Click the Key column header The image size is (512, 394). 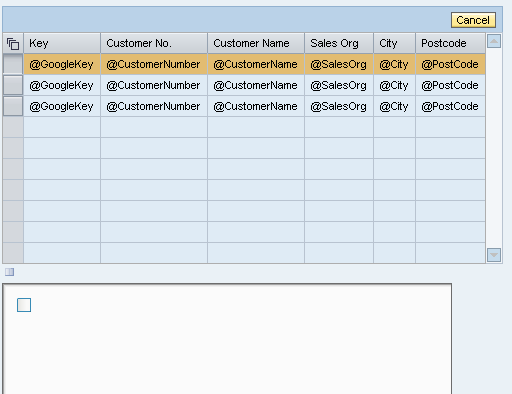click(x=62, y=43)
